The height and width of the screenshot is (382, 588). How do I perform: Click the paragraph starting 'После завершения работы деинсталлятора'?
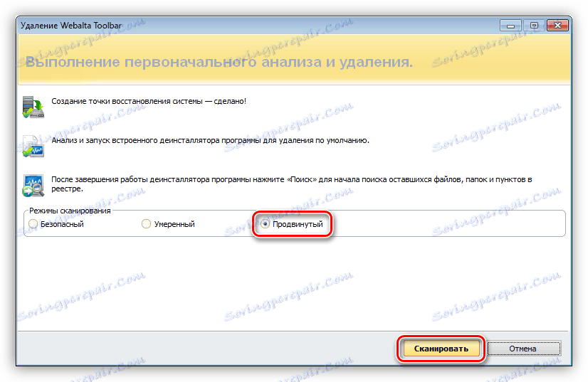(292, 184)
